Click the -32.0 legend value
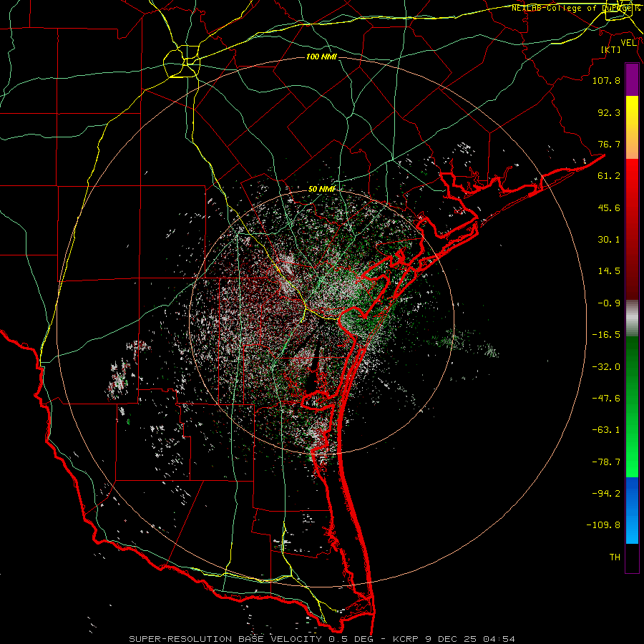Viewport: 644px width, 644px height. (606, 367)
